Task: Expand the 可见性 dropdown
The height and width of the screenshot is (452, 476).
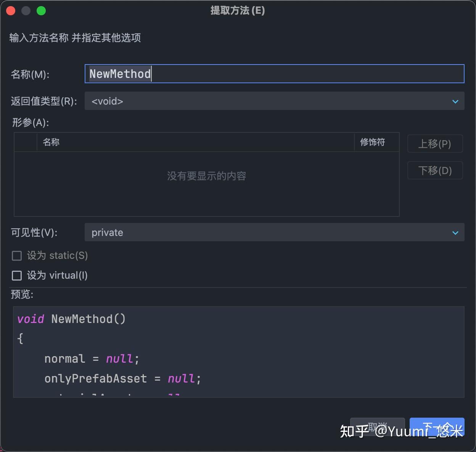Action: (455, 232)
